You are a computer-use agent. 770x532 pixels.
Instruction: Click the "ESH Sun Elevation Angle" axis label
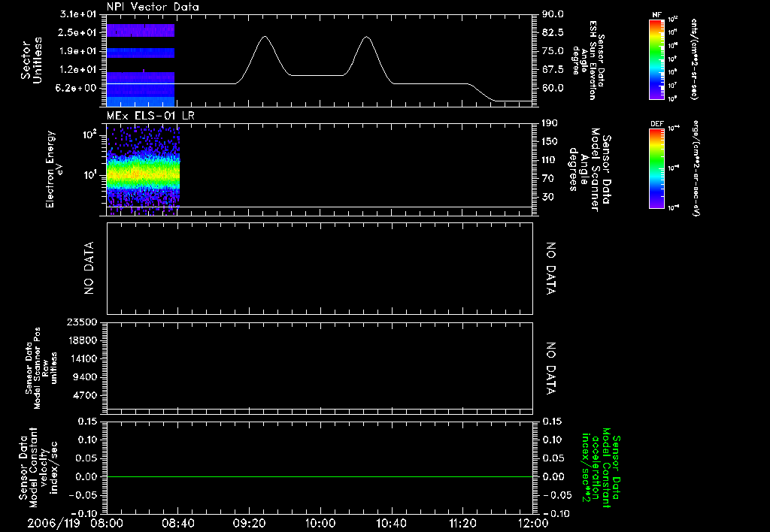click(x=588, y=60)
